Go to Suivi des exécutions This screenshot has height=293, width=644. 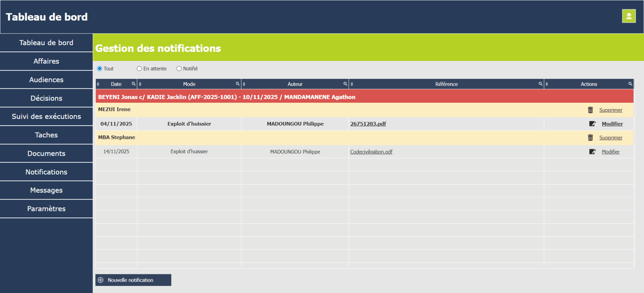tap(46, 117)
